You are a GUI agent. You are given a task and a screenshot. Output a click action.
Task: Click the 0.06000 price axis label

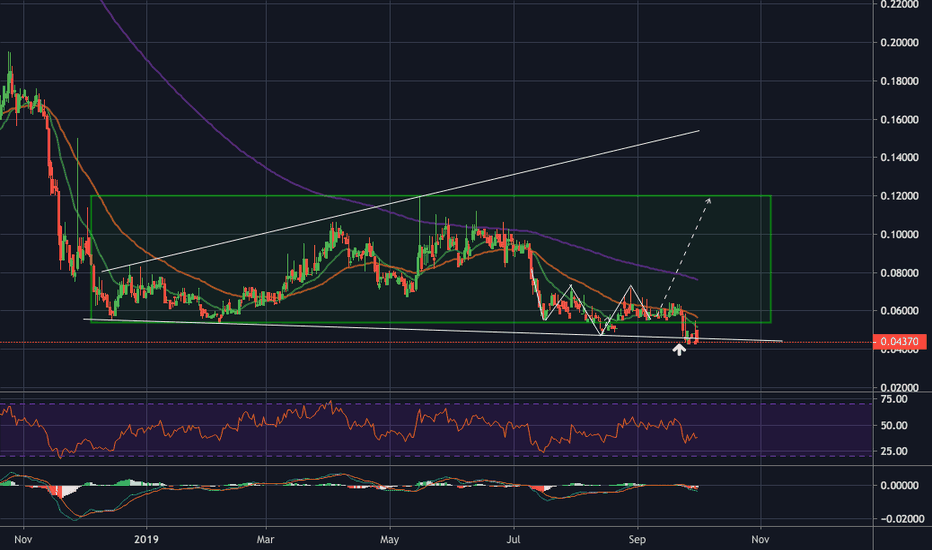point(899,311)
